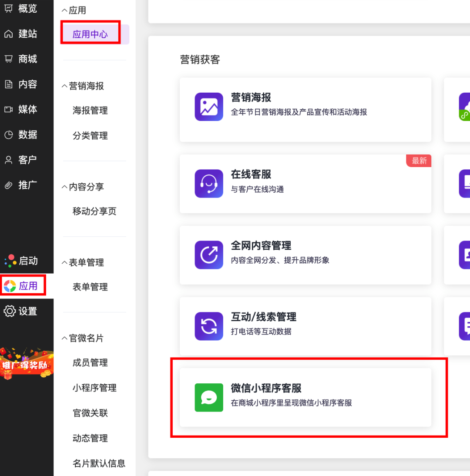Click the 互动/线索管理 refresh icon
The width and height of the screenshot is (470, 476).
tap(209, 326)
